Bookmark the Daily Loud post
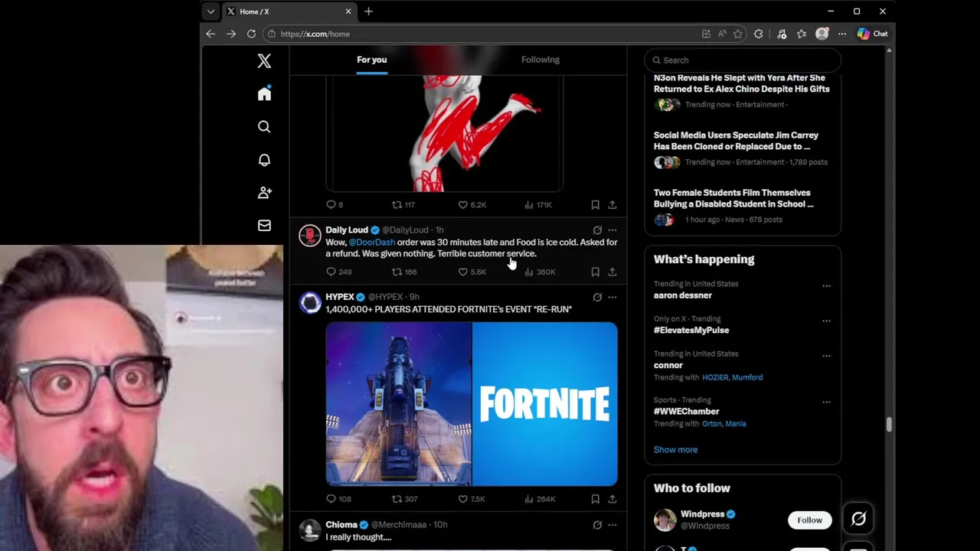 [x=595, y=272]
